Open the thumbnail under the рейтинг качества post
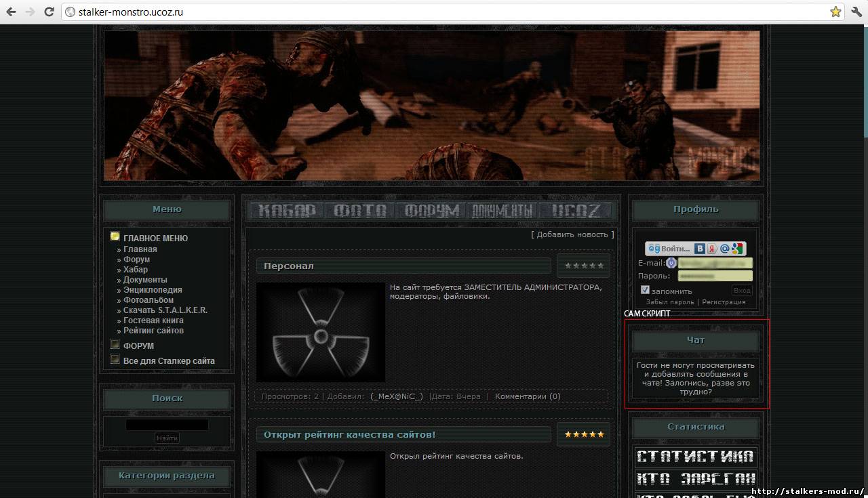Image resolution: width=868 pixels, height=498 pixels. (x=321, y=474)
